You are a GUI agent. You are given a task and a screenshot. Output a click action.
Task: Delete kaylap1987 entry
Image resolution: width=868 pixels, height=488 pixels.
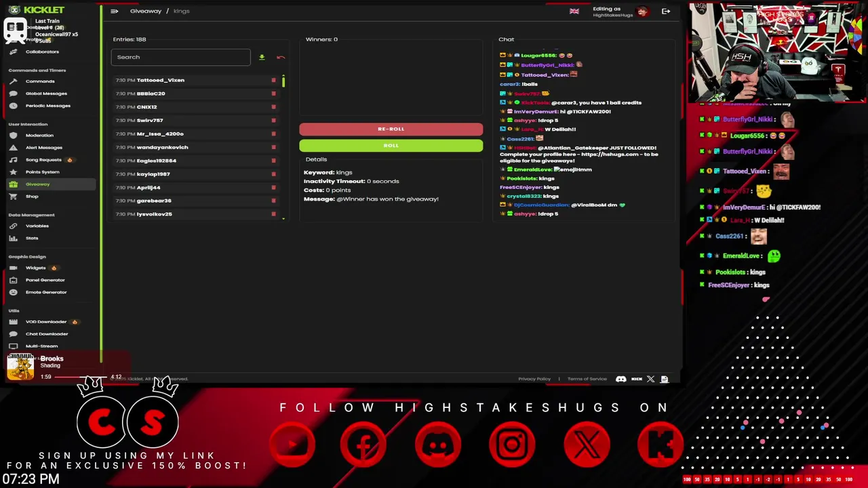click(x=273, y=174)
